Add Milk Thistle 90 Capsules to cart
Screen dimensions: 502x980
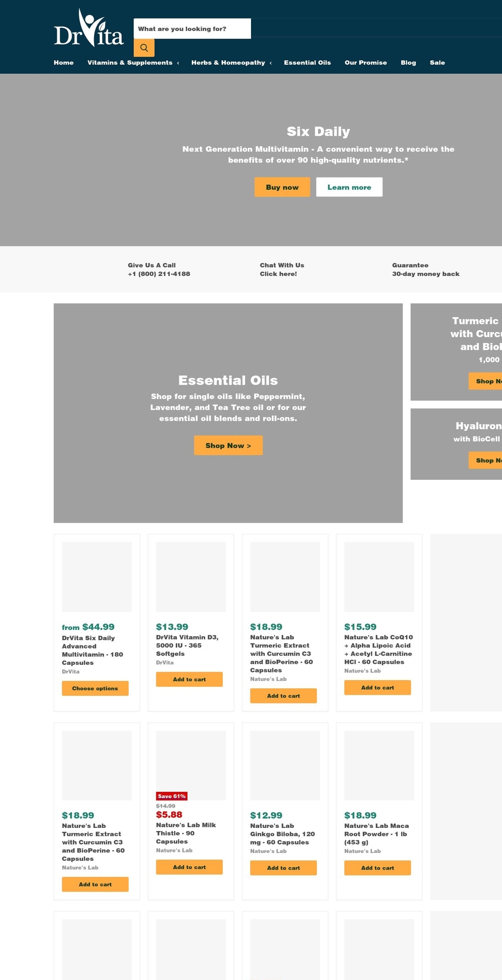point(189,867)
